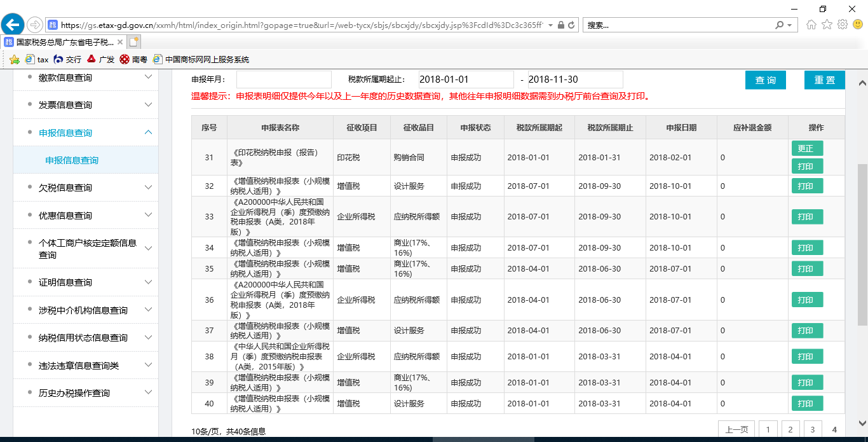Click the 申报日期 column header
Image resolution: width=868 pixels, height=442 pixels.
(681, 127)
